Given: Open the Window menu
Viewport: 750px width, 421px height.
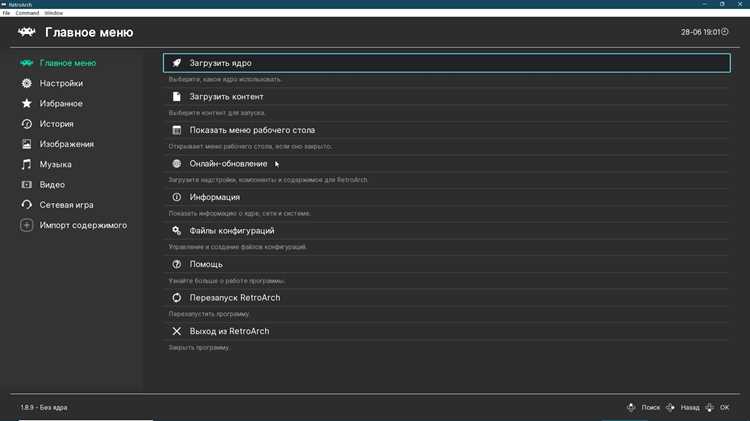Looking at the screenshot, I should pyautogui.click(x=54, y=13).
